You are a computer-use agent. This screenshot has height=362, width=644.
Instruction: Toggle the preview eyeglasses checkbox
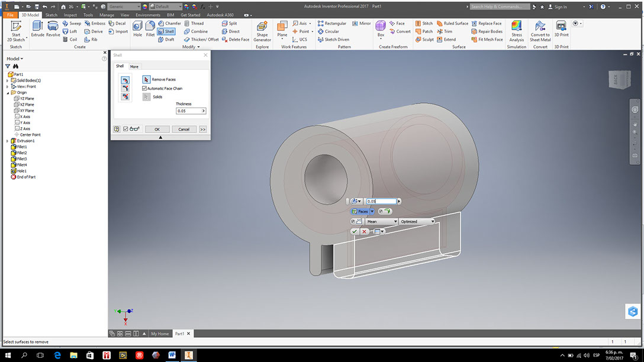click(126, 129)
